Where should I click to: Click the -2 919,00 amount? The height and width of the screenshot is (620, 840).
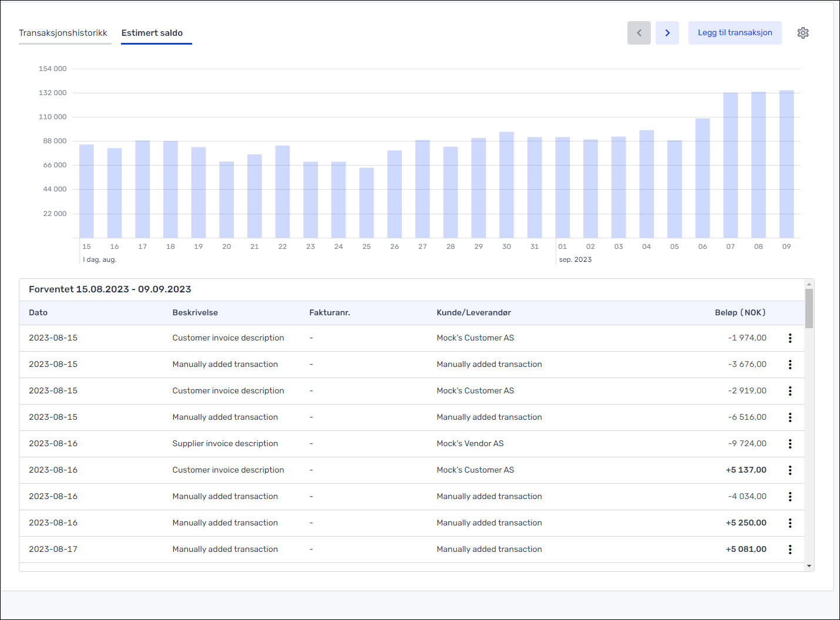747,390
